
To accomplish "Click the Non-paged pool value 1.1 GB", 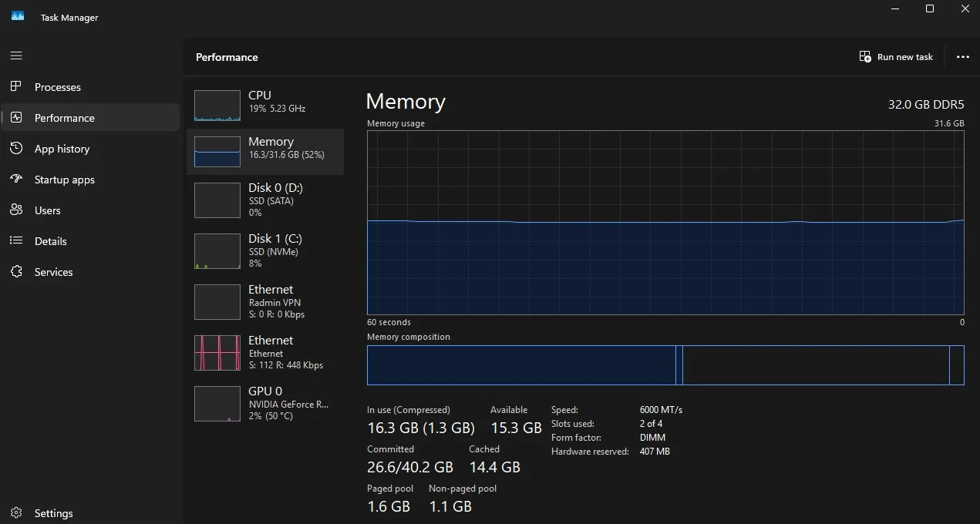I will coord(450,506).
